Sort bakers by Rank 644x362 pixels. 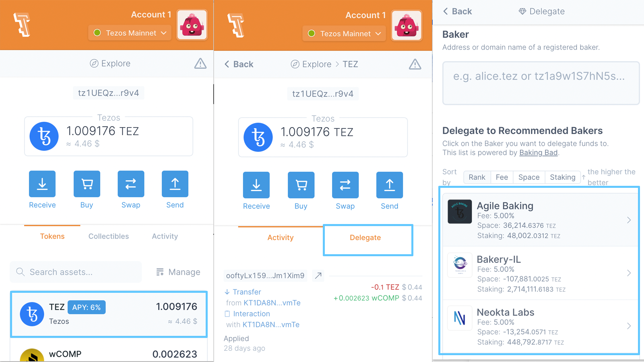pos(477,177)
